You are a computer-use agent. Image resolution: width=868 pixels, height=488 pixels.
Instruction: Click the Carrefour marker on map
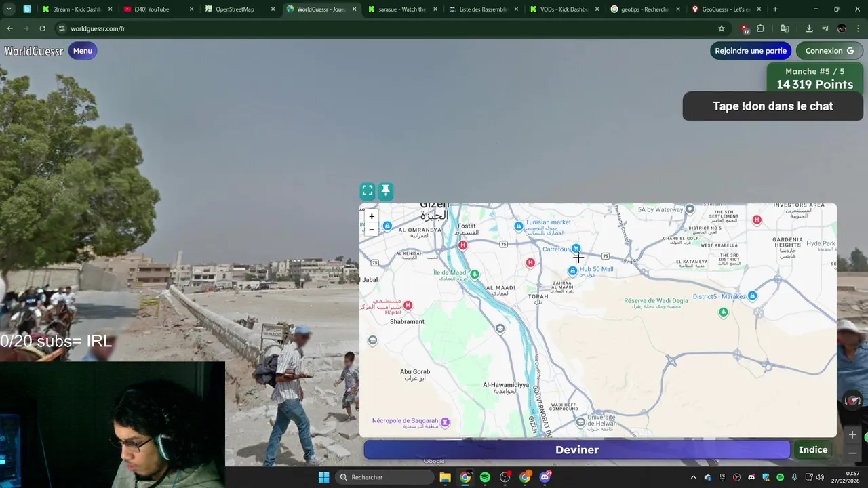(576, 249)
